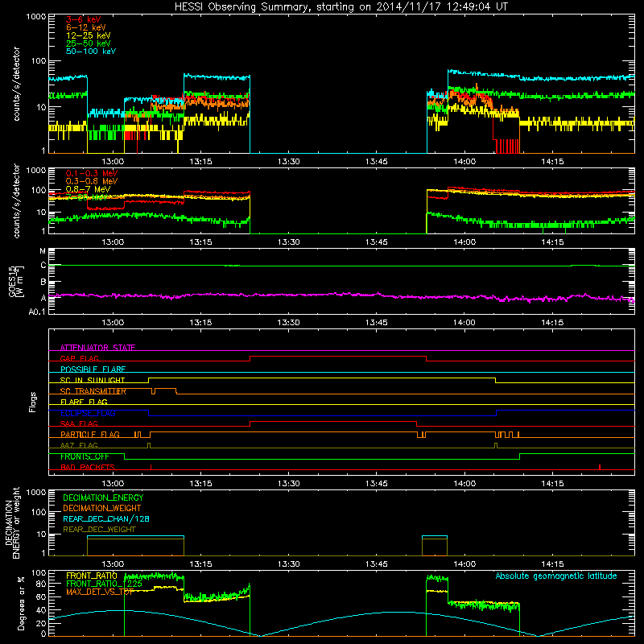Click the red SAA_FLAG label
The width and height of the screenshot is (644, 644).
79,423
